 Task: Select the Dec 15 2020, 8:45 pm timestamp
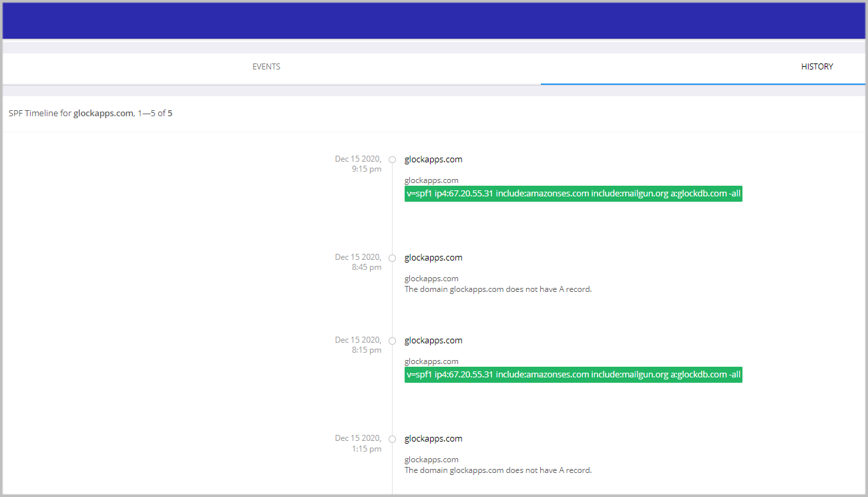[359, 262]
